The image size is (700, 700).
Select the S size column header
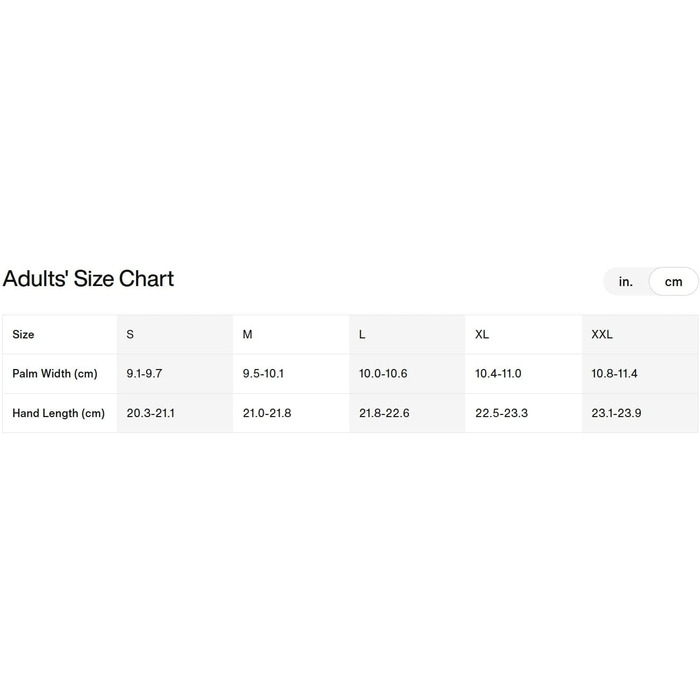click(130, 334)
